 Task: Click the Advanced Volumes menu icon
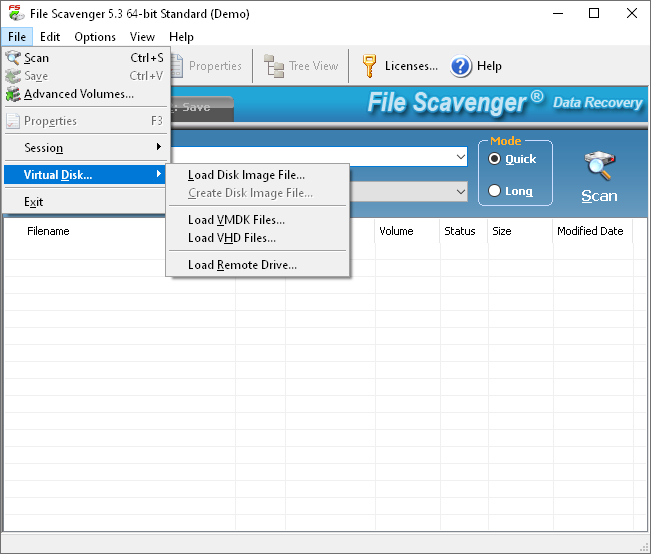click(x=13, y=94)
